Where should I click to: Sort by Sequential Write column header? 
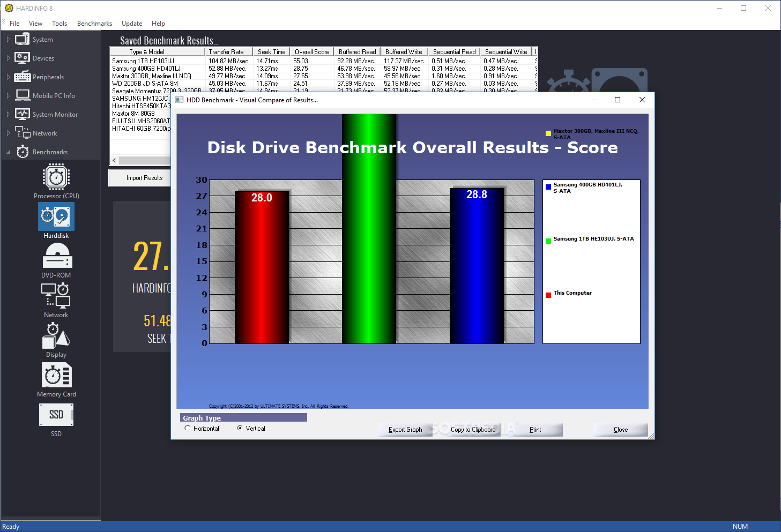click(x=506, y=52)
